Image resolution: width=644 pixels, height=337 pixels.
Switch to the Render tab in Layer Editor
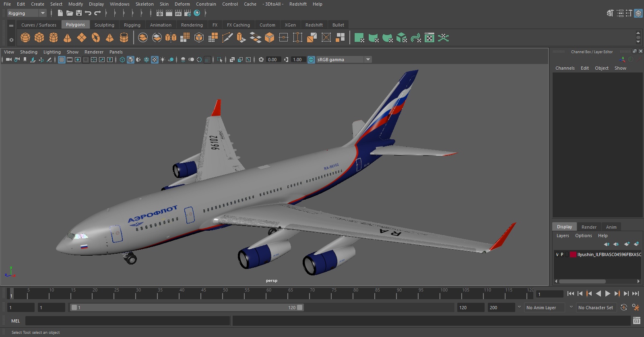(589, 227)
